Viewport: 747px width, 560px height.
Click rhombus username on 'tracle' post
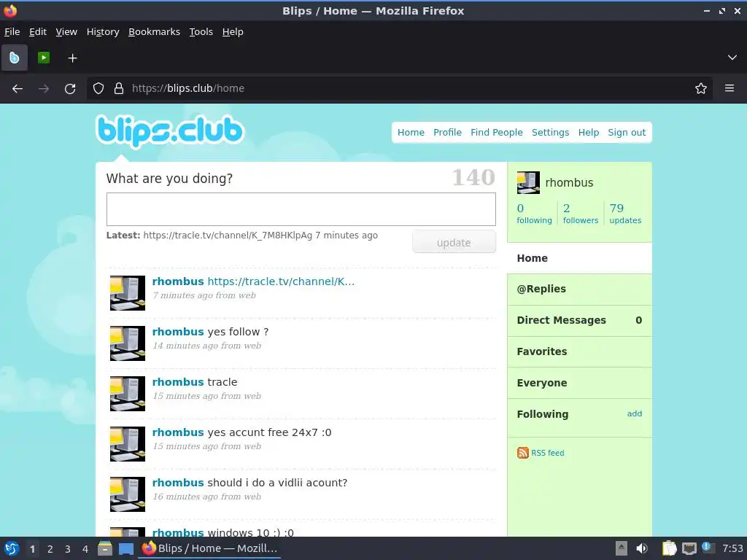point(178,382)
